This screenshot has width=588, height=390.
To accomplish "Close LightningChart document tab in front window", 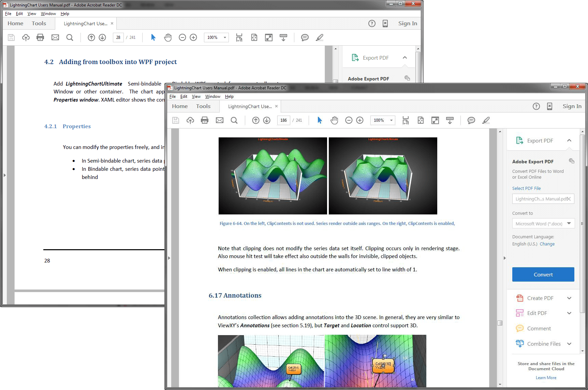I will coord(276,106).
